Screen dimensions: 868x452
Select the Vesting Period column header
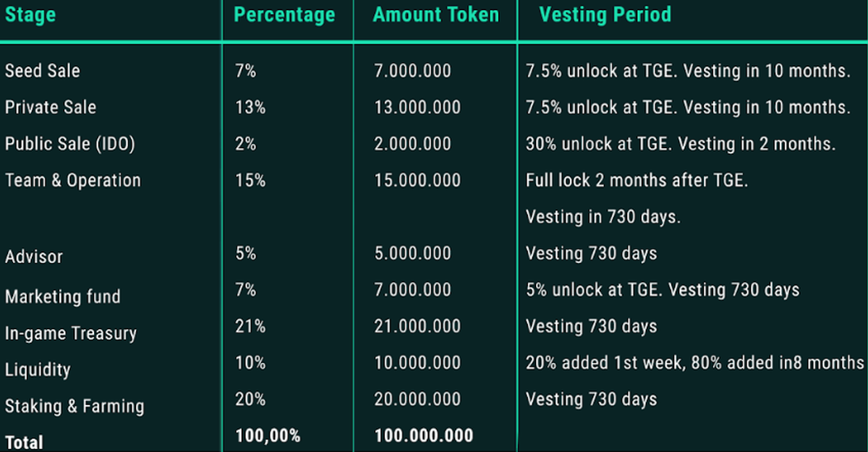[x=605, y=14]
